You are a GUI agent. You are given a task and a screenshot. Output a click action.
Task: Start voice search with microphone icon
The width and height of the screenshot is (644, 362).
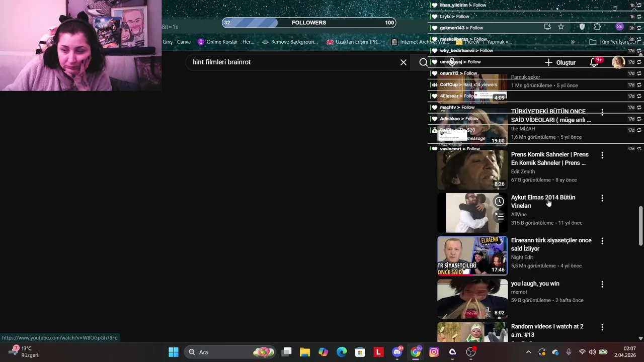[x=452, y=62]
